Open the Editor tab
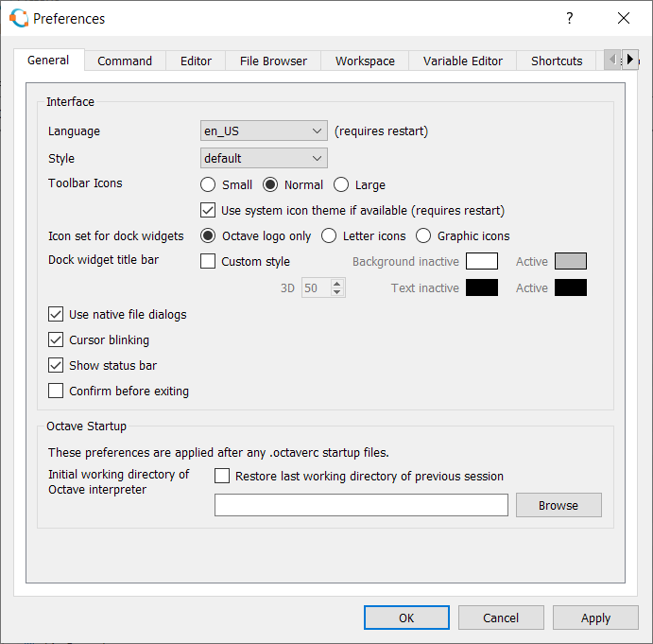The height and width of the screenshot is (644, 653). (x=196, y=61)
